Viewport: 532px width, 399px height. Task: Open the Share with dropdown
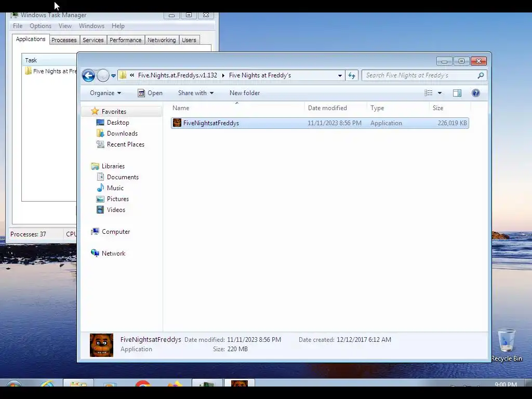(x=196, y=93)
